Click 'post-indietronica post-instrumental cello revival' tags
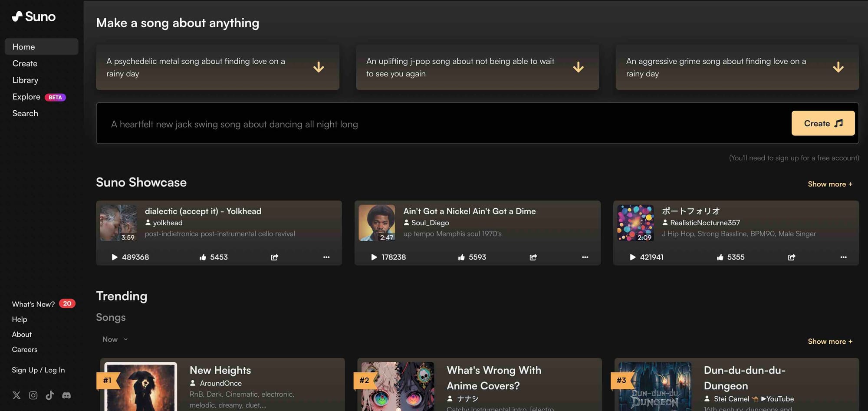The image size is (868, 411). 220,234
